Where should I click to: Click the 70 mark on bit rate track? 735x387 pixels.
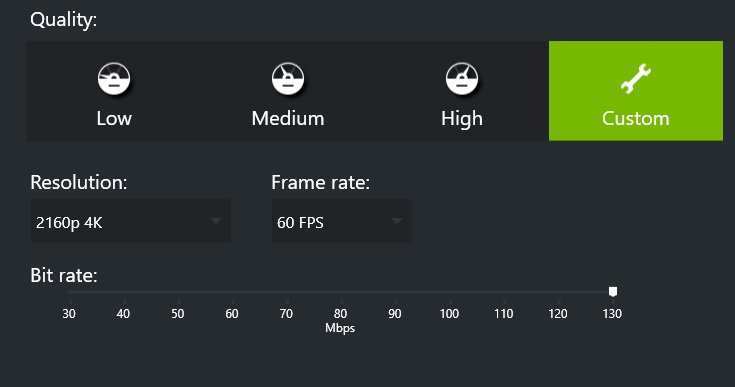pos(287,292)
